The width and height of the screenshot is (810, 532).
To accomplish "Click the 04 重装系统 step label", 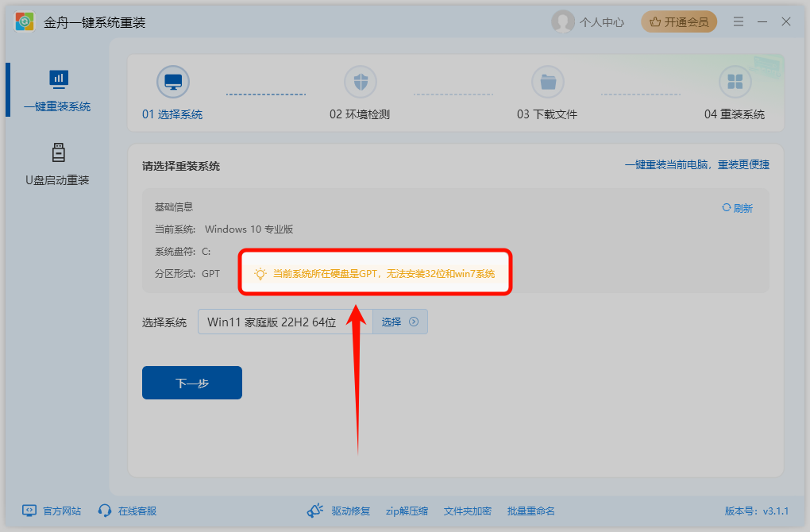I will coord(734,114).
